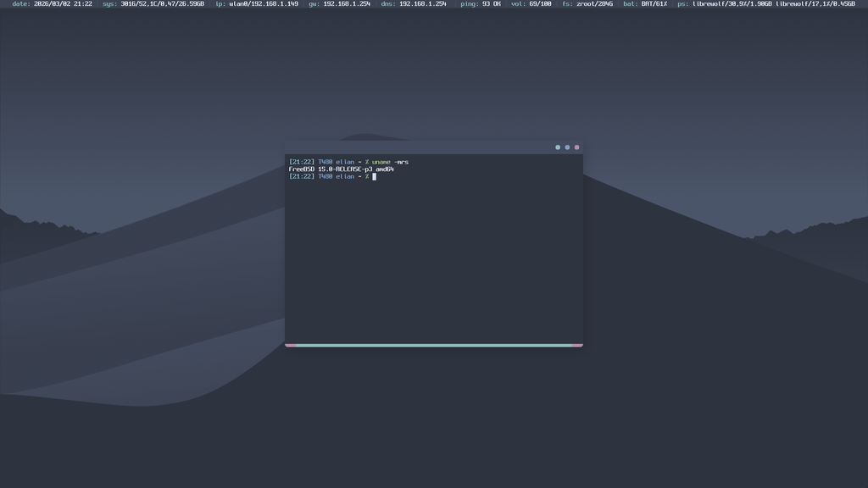The image size is (868, 488).
Task: Click the date and time in status bar
Action: click(x=53, y=4)
